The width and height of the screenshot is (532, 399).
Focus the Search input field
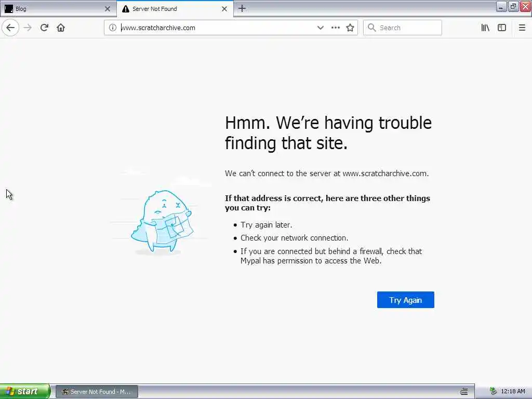(x=403, y=28)
